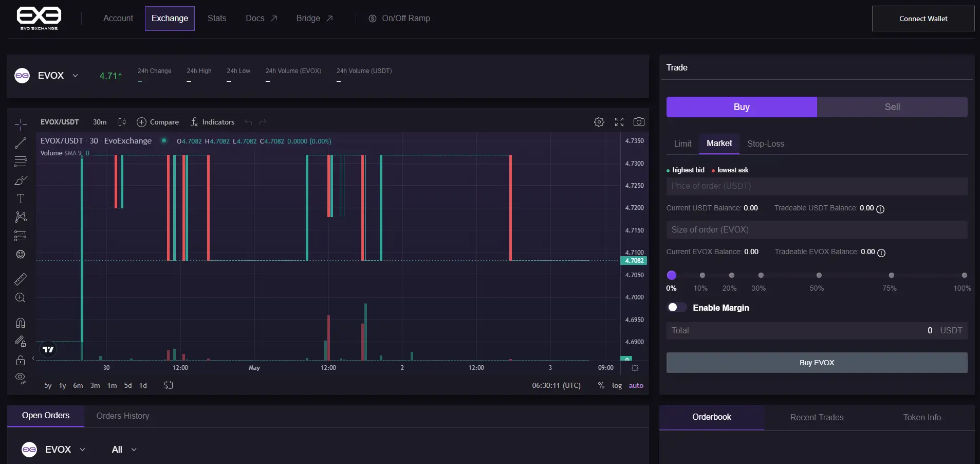Click the Evo Exchange logo
Image resolution: width=980 pixels, height=464 pixels.
pyautogui.click(x=39, y=18)
